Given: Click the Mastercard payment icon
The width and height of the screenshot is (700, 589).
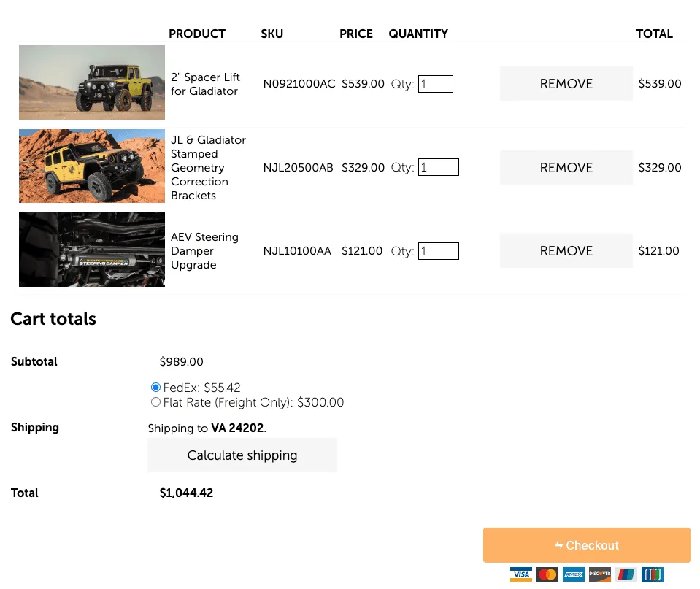Looking at the screenshot, I should [547, 574].
